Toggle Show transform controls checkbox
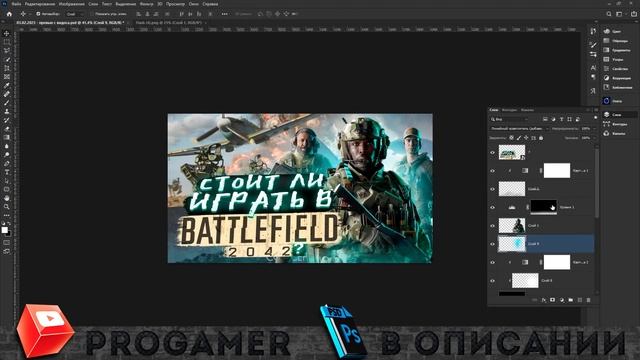The height and width of the screenshot is (360, 640). click(x=92, y=14)
